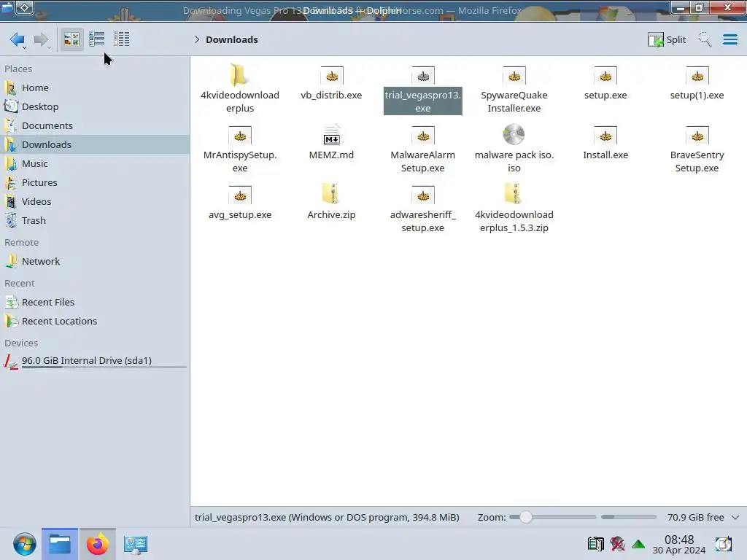Click the status bar file info text
Viewport: 747px width, 560px height.
click(x=327, y=517)
